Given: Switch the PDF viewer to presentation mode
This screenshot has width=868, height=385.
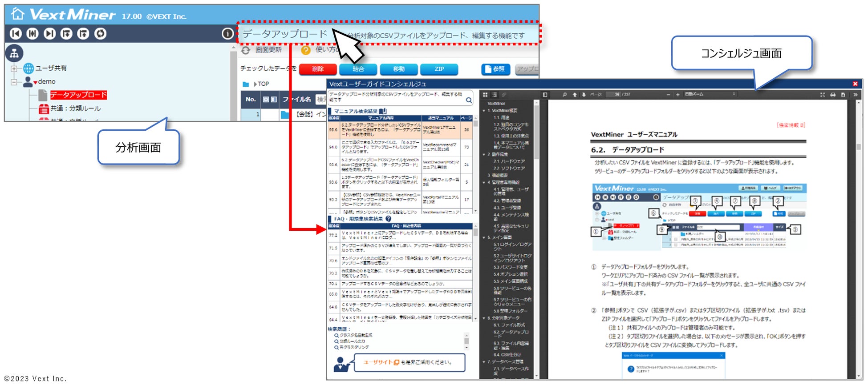Looking at the screenshot, I should [x=823, y=95].
